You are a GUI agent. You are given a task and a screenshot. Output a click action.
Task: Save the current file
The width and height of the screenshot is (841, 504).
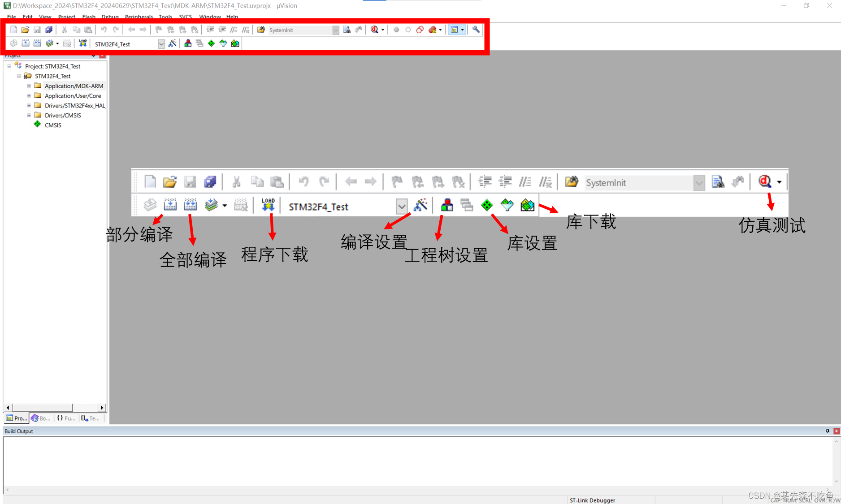point(37,30)
